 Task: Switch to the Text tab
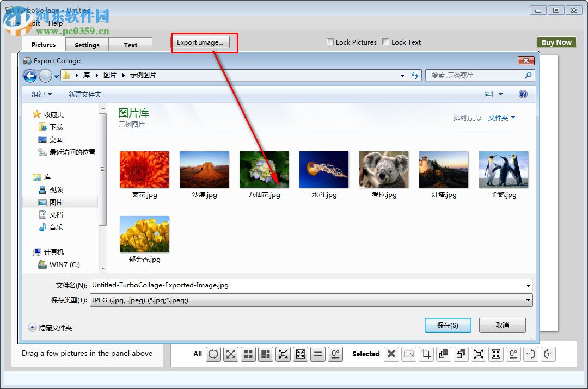point(131,45)
